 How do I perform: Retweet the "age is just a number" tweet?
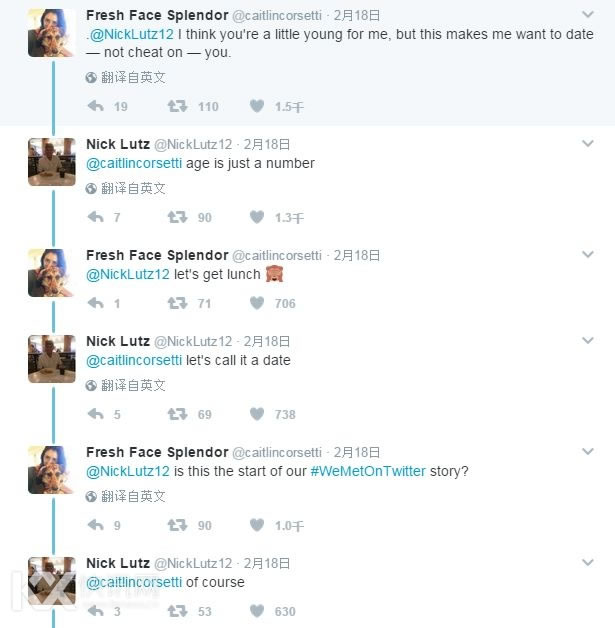tap(177, 217)
